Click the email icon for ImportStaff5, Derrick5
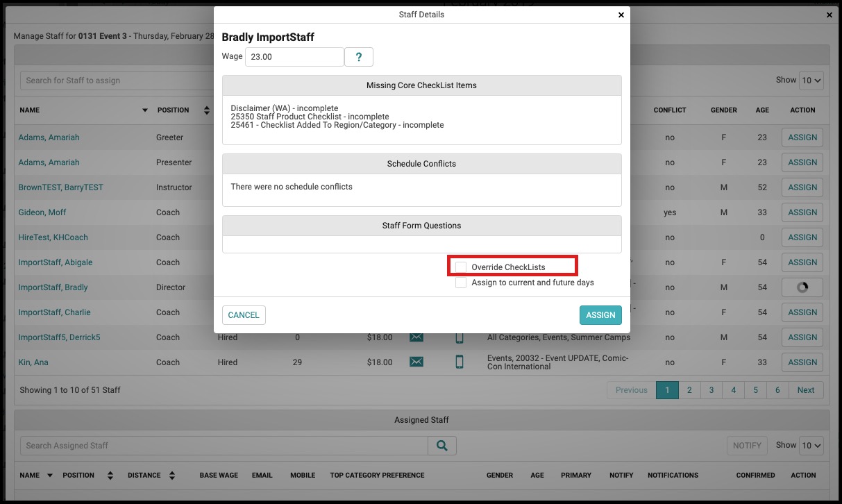Image resolution: width=842 pixels, height=504 pixels. 416,337
